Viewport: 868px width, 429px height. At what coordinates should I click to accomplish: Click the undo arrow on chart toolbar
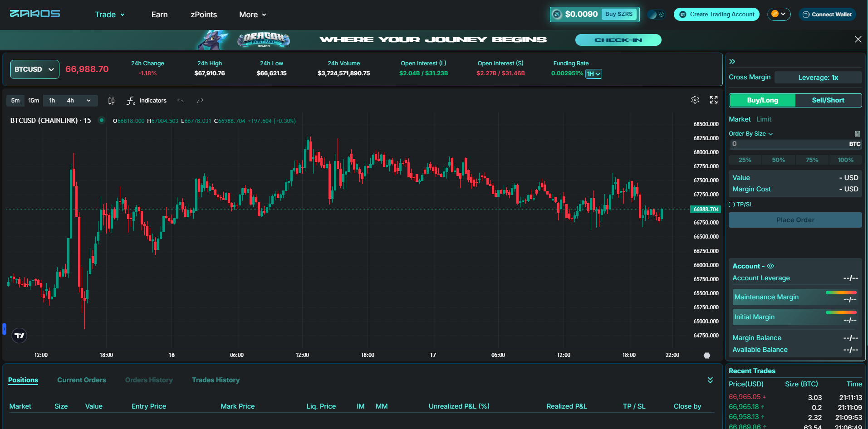click(181, 101)
